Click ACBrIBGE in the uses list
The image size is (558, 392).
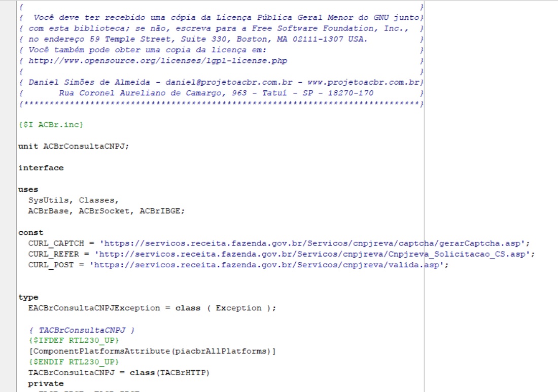(x=160, y=211)
